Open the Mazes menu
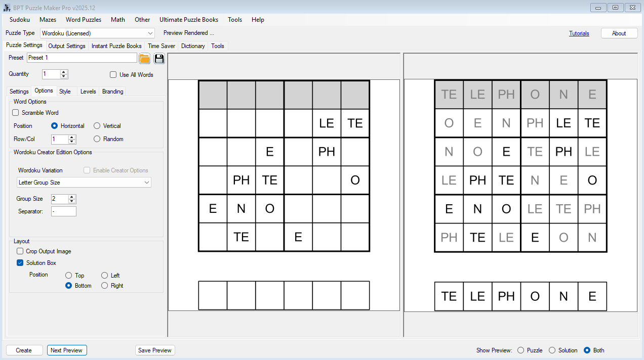This screenshot has height=360, width=644. [48, 20]
